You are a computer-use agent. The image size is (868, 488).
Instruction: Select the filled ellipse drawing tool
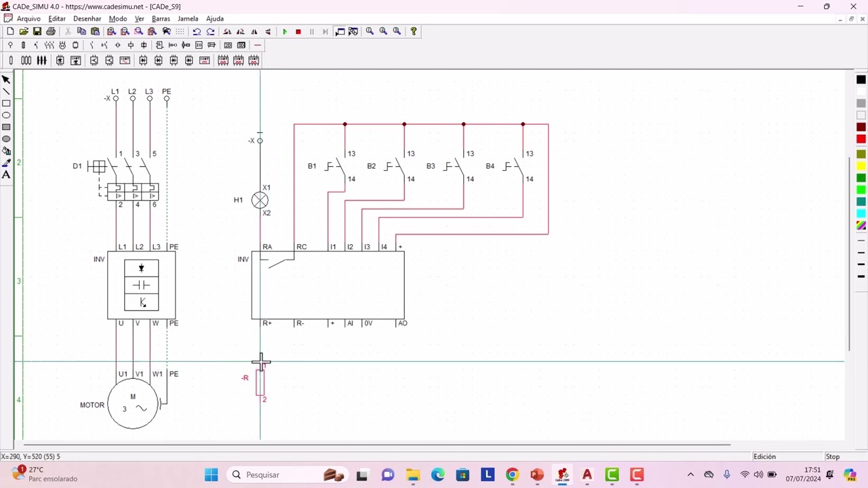click(6, 139)
